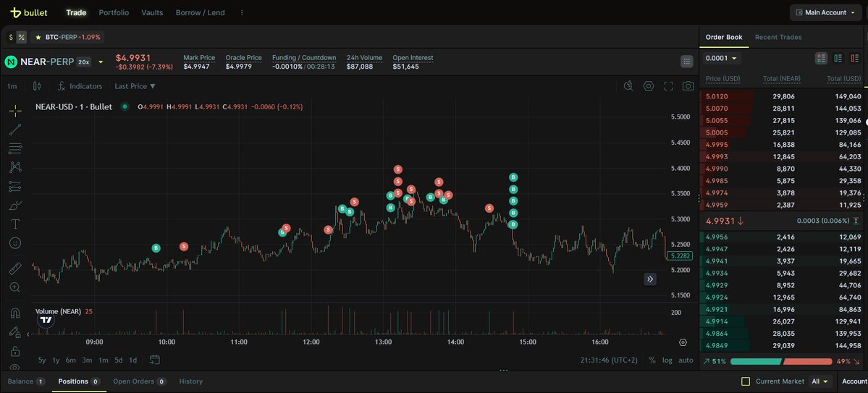Open the Trade page
Image resolution: width=868 pixels, height=393 pixels.
click(76, 12)
